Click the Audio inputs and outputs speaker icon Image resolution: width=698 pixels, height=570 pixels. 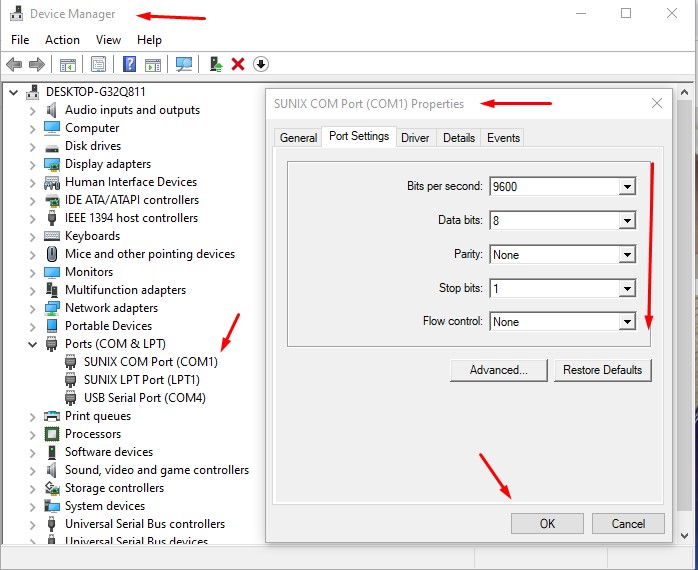52,110
